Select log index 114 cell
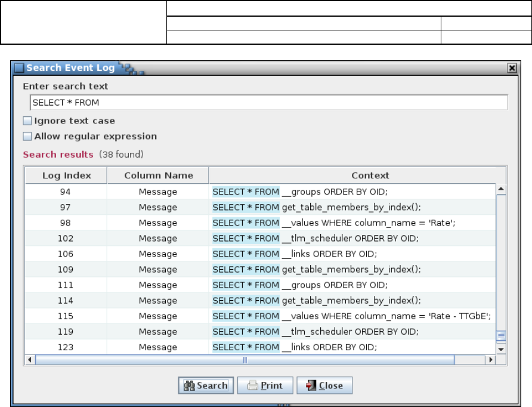The image size is (532, 407). 66,301
